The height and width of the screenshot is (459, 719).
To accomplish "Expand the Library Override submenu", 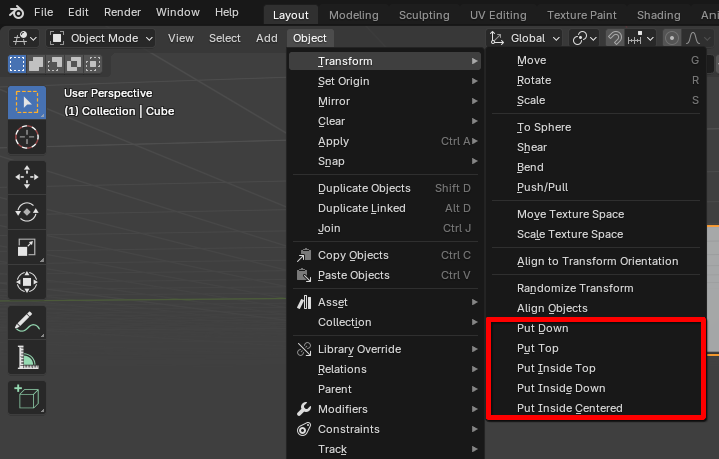I will (385, 349).
